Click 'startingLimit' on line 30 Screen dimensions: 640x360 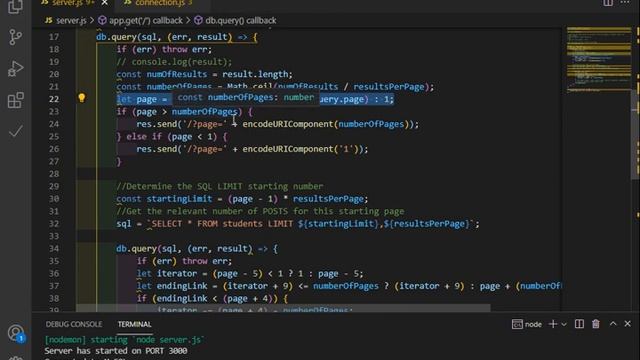(179, 199)
